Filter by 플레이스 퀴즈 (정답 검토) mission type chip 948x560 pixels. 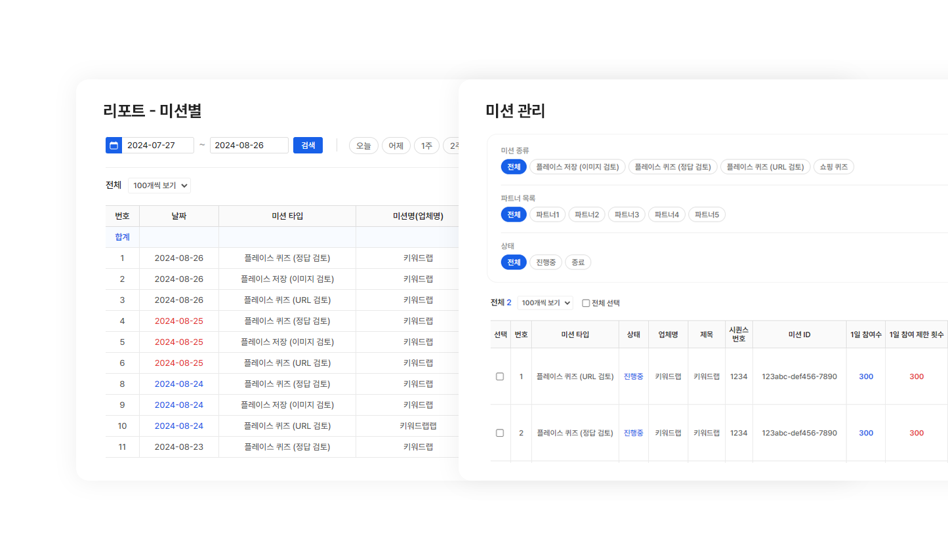tap(672, 167)
